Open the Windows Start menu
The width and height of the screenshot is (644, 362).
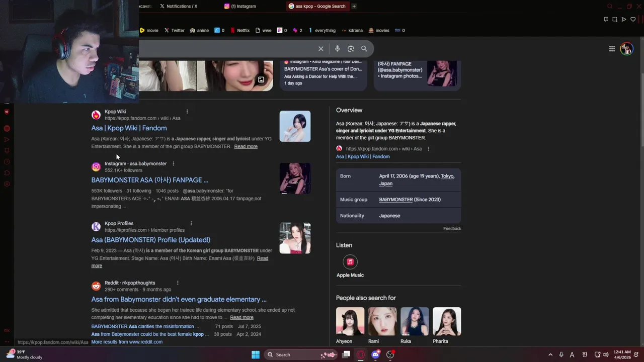click(x=256, y=354)
